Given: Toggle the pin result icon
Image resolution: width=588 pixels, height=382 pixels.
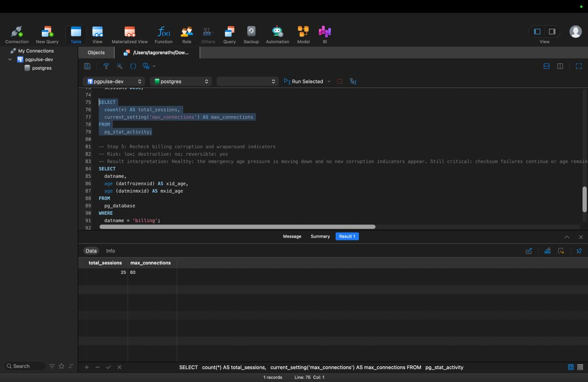Looking at the screenshot, I should tap(579, 251).
